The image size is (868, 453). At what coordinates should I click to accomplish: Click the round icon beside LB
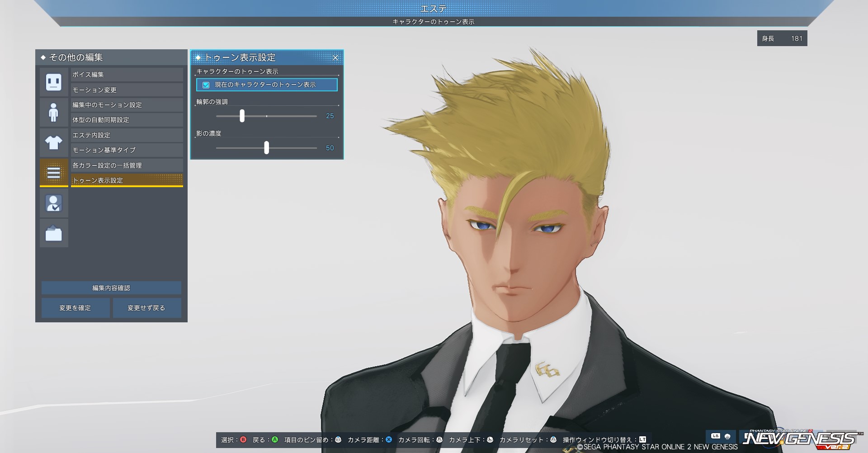point(727,437)
